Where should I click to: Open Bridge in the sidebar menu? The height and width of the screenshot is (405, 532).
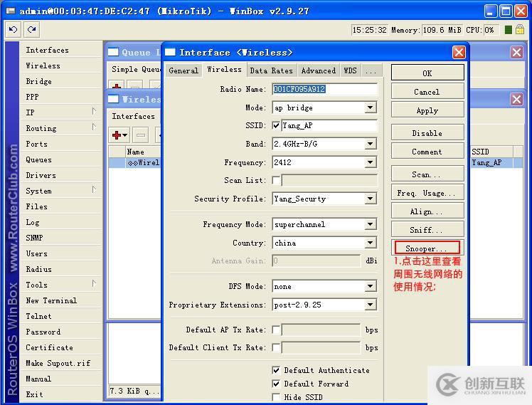[60, 81]
